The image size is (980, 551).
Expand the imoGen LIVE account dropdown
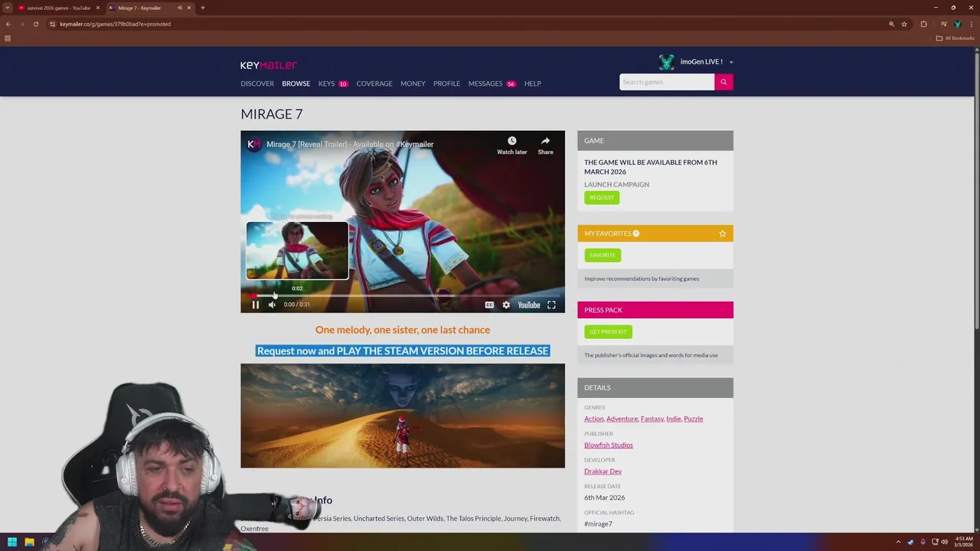(x=731, y=62)
